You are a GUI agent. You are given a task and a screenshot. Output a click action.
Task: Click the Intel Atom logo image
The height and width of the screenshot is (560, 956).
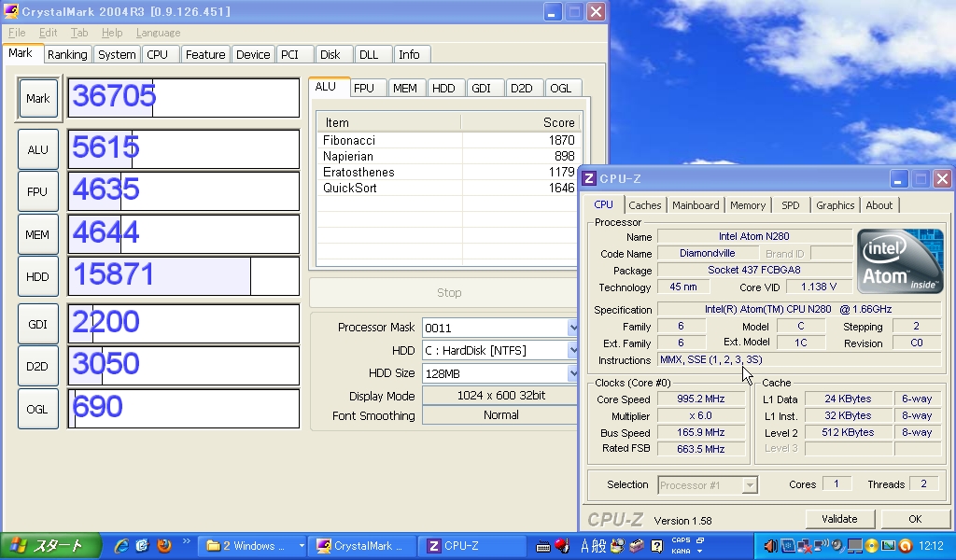click(x=900, y=260)
